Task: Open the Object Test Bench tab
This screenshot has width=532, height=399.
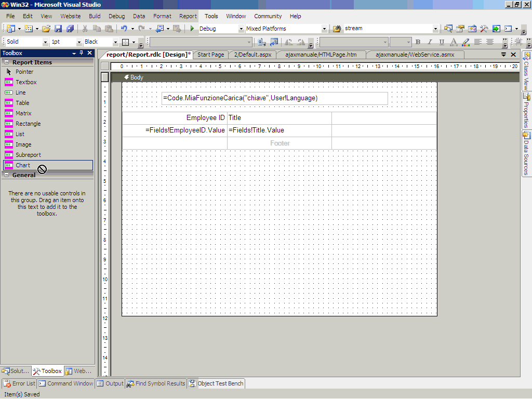Action: (216, 383)
